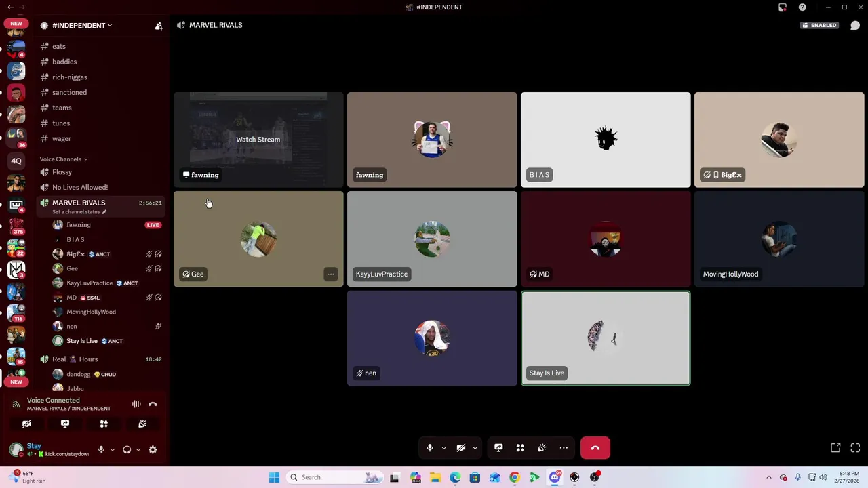Disconnect from voice in the sidebar panel
The image size is (868, 488).
(153, 404)
